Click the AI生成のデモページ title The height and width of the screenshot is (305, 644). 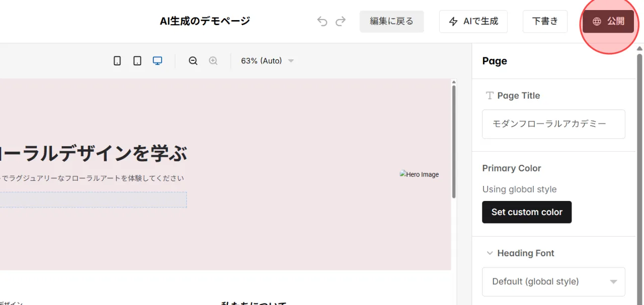[x=205, y=21]
